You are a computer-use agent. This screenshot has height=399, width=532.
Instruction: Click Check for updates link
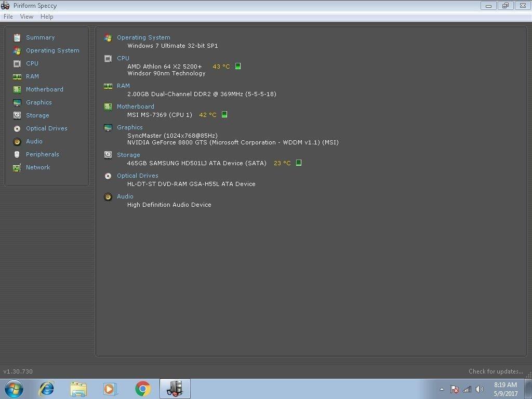coord(496,371)
